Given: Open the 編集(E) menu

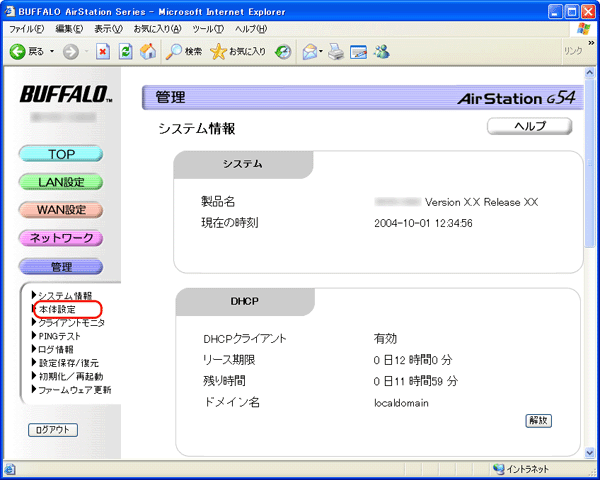Looking at the screenshot, I should [69, 29].
